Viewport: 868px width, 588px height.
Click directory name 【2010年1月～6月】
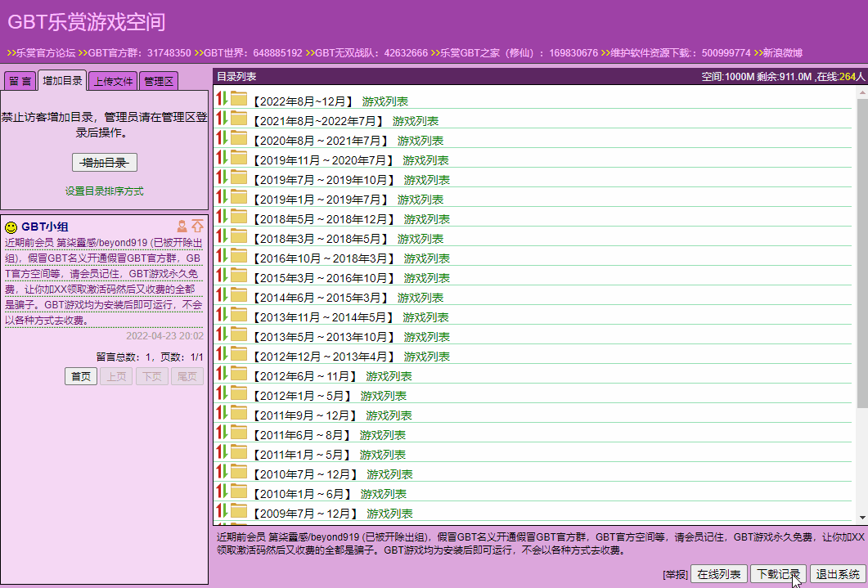(302, 494)
